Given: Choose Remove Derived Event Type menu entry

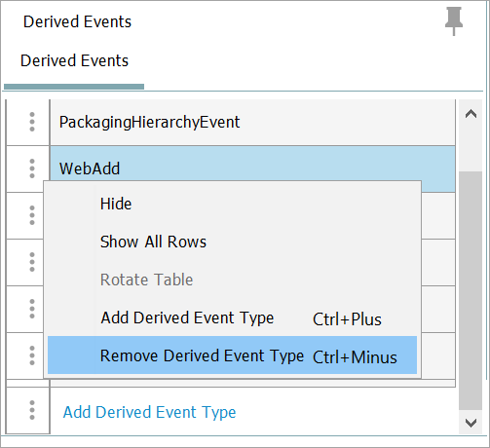Looking at the screenshot, I should point(232,355).
